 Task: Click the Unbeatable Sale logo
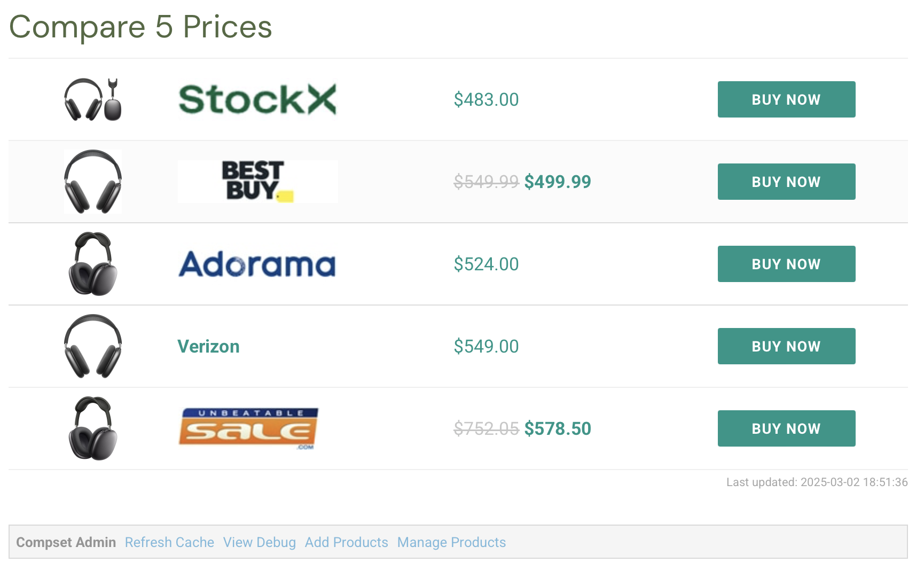pos(249,428)
